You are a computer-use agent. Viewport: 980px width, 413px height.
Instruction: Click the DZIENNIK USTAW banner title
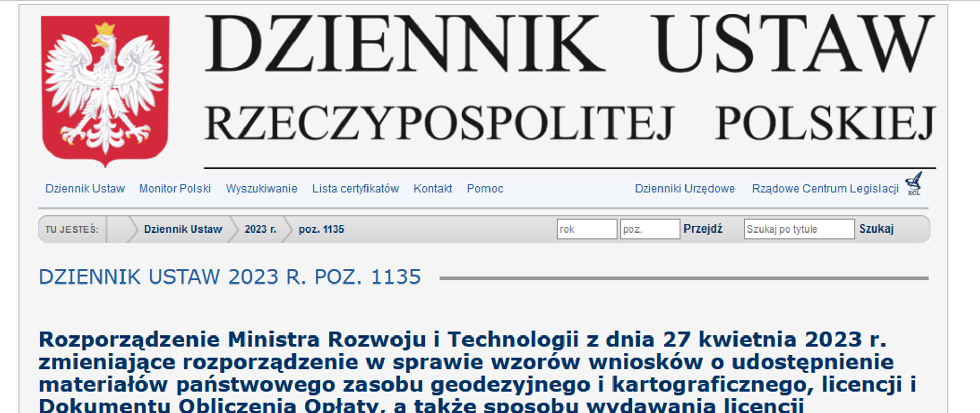[569, 44]
